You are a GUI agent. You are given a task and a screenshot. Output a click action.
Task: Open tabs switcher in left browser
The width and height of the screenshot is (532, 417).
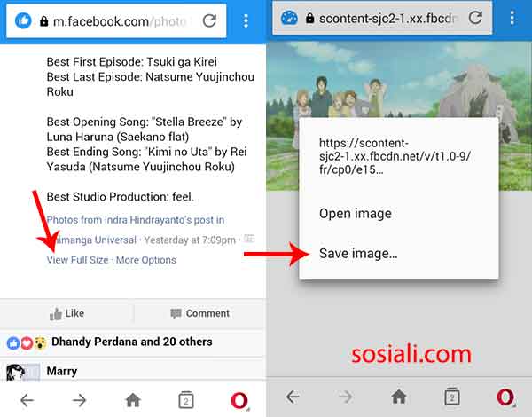pyautogui.click(x=186, y=400)
